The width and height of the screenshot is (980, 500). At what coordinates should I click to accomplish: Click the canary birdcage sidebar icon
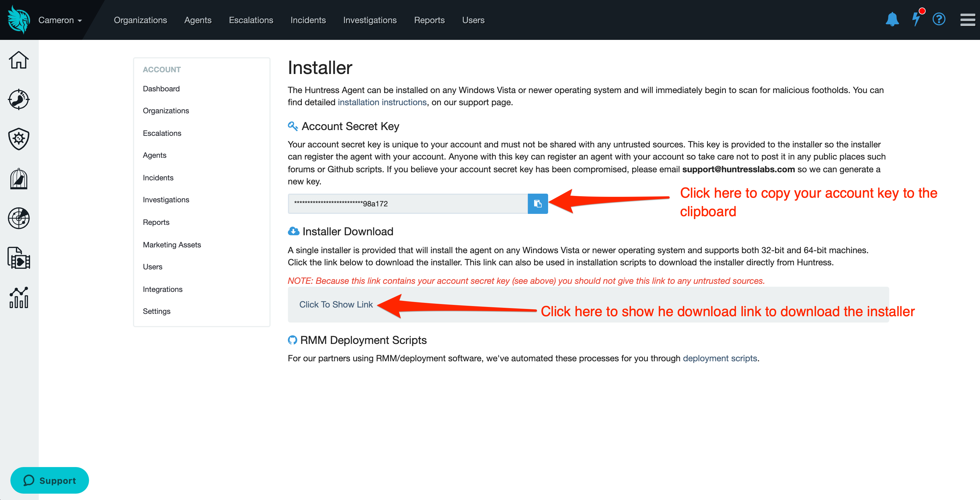pos(19,179)
